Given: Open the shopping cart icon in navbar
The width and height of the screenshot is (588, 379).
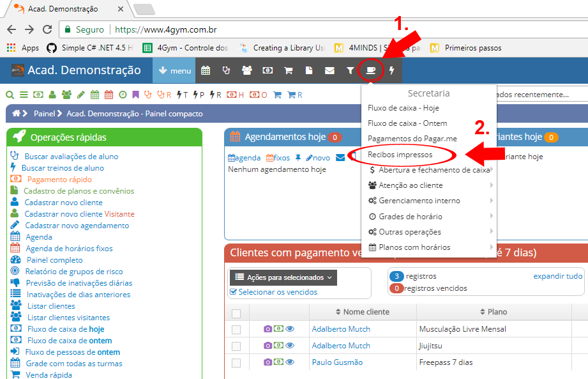Looking at the screenshot, I should click(x=288, y=70).
